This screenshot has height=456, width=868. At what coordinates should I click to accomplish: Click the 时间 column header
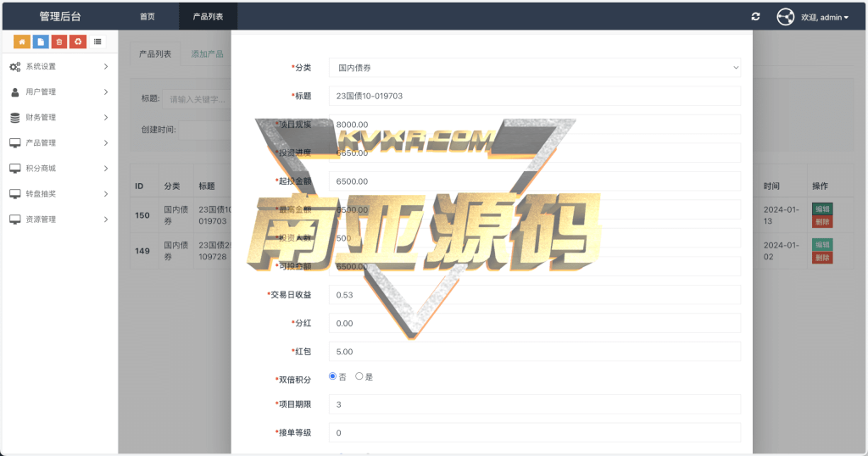point(771,186)
